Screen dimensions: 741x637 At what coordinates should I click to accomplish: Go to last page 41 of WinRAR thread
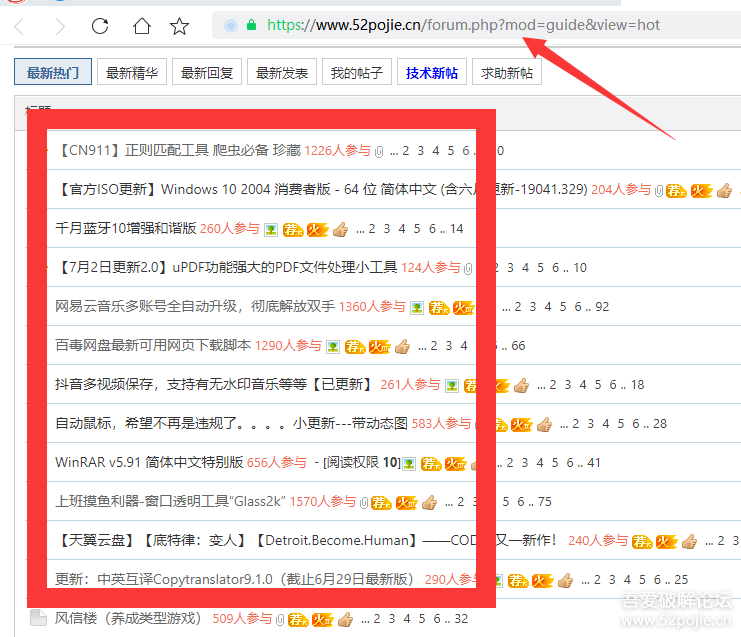click(x=594, y=463)
